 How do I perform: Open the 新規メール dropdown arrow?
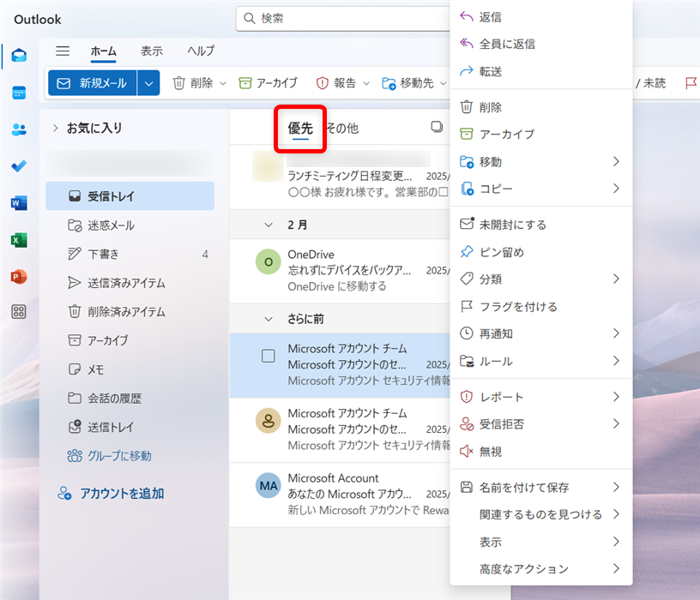click(149, 83)
